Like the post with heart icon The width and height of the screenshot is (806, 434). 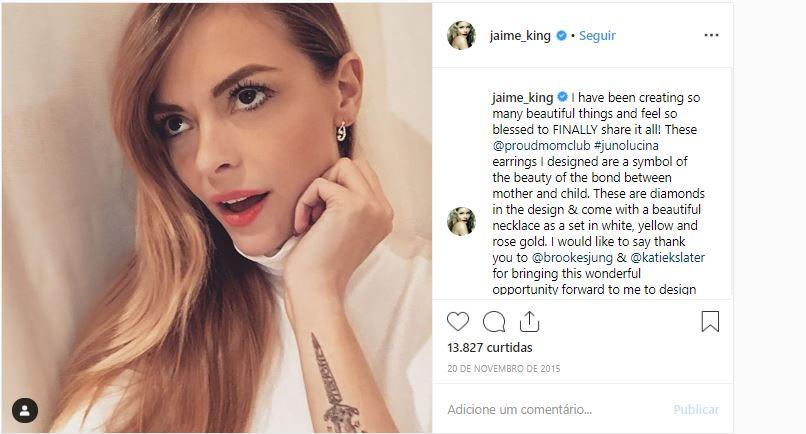[x=458, y=321]
